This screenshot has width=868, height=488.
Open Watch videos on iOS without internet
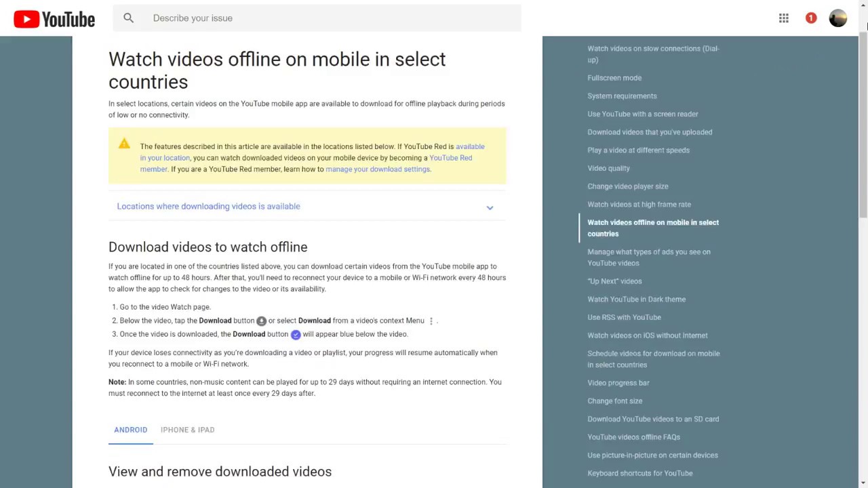tap(647, 335)
